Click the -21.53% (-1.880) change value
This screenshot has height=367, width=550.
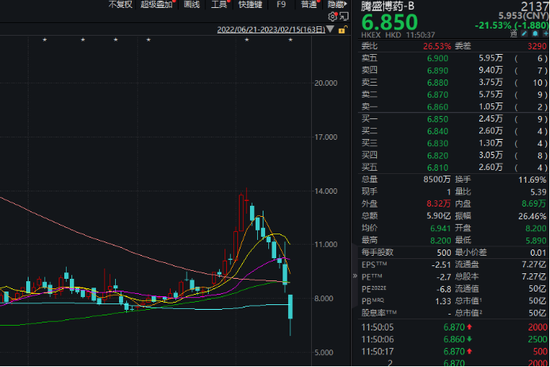tap(511, 25)
